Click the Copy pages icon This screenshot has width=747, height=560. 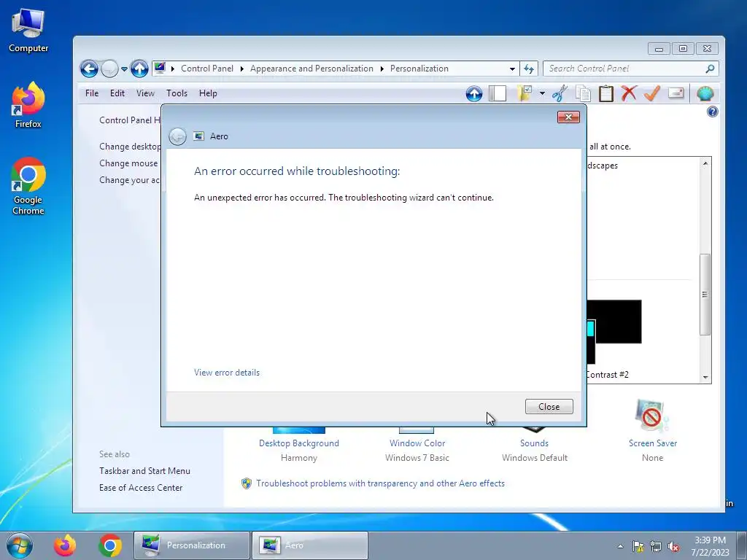click(583, 93)
